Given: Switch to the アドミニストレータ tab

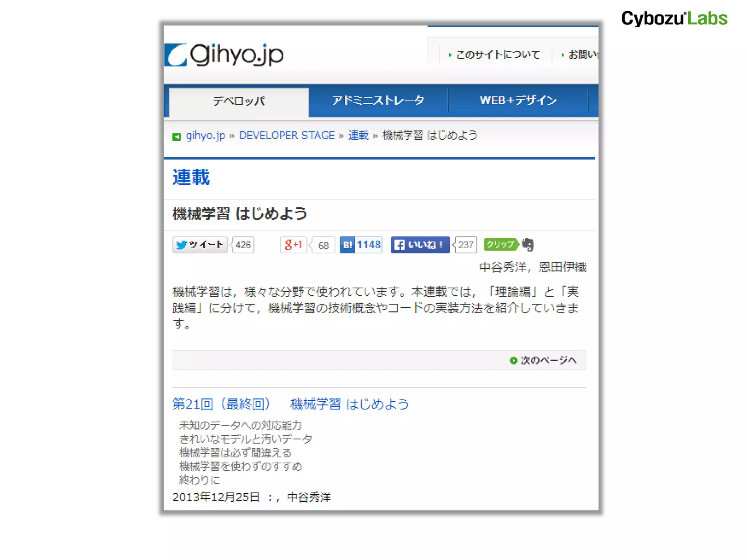Looking at the screenshot, I should tap(378, 100).
